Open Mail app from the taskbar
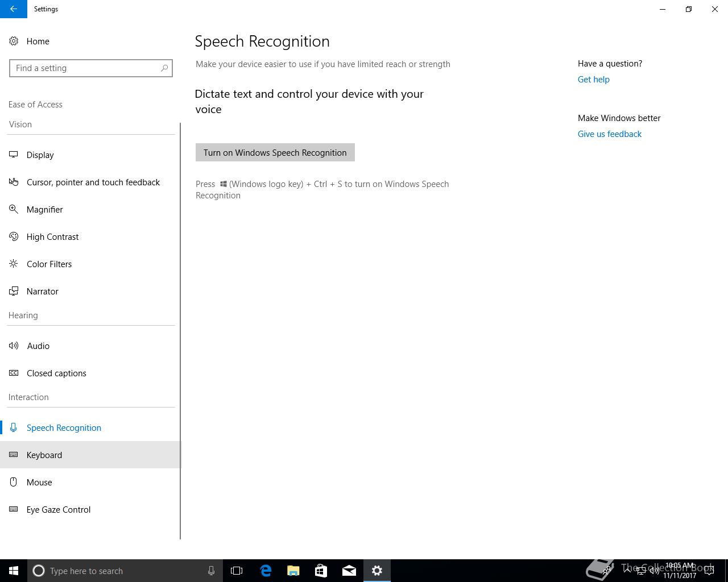728x582 pixels. [x=349, y=571]
